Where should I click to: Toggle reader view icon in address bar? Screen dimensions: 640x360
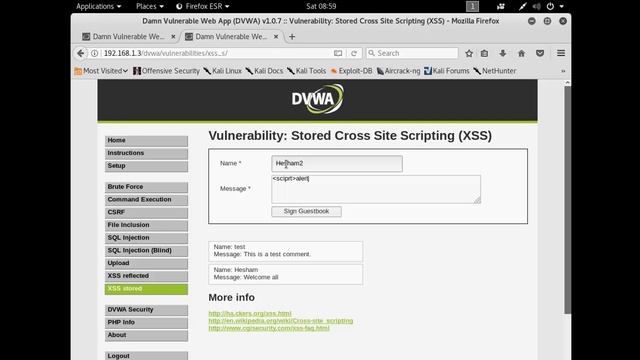(338, 53)
